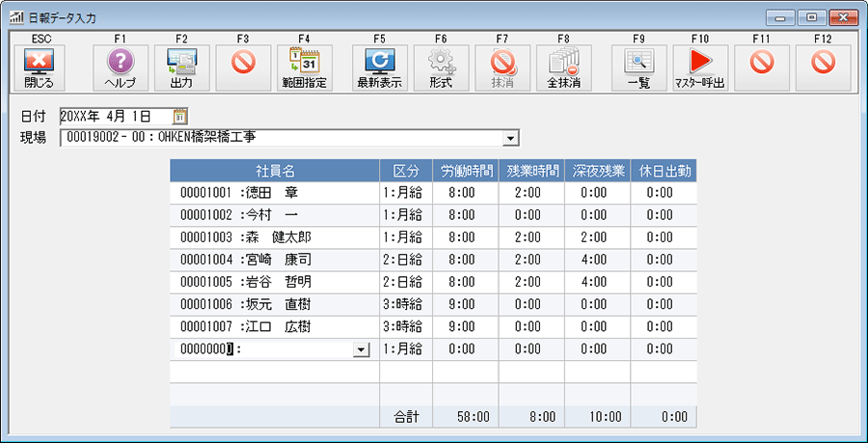Click the 社員名 column header
Viewport: 868px width, 443px height.
click(x=274, y=170)
